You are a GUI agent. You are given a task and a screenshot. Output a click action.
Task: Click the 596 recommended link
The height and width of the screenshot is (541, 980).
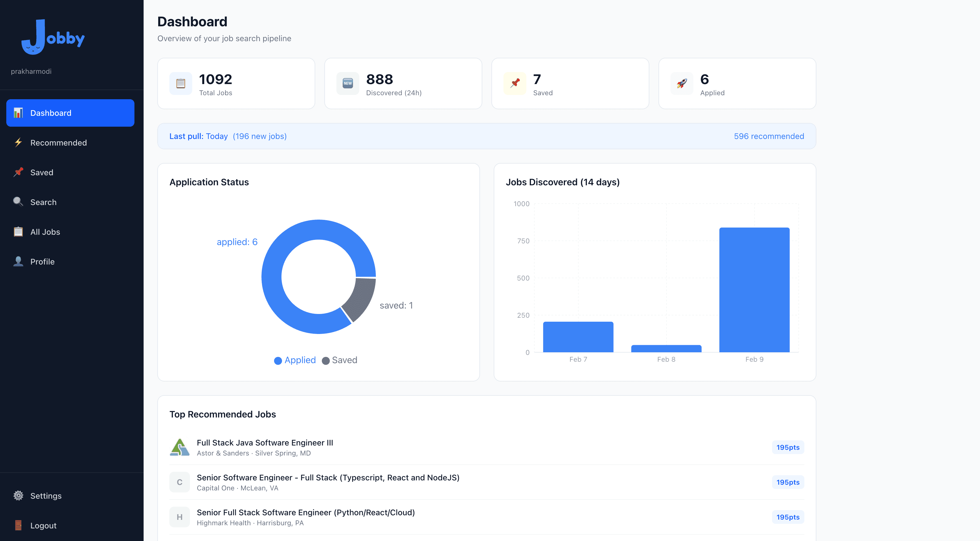click(769, 136)
